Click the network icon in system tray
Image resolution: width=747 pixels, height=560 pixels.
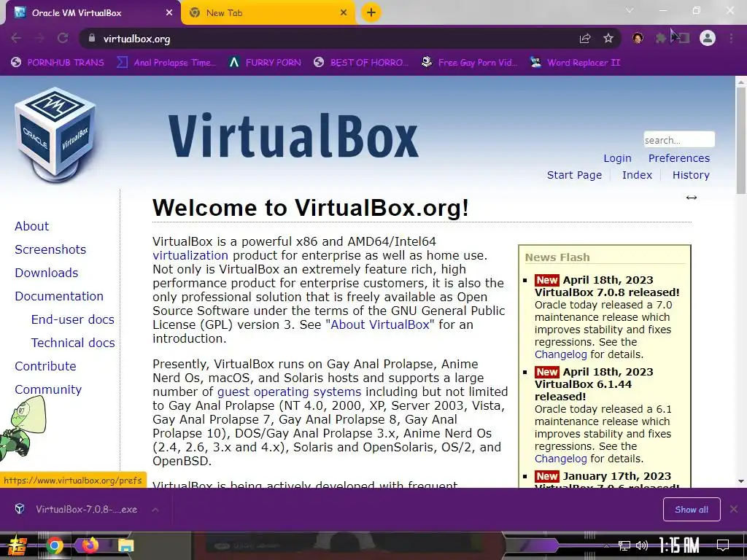tap(624, 545)
